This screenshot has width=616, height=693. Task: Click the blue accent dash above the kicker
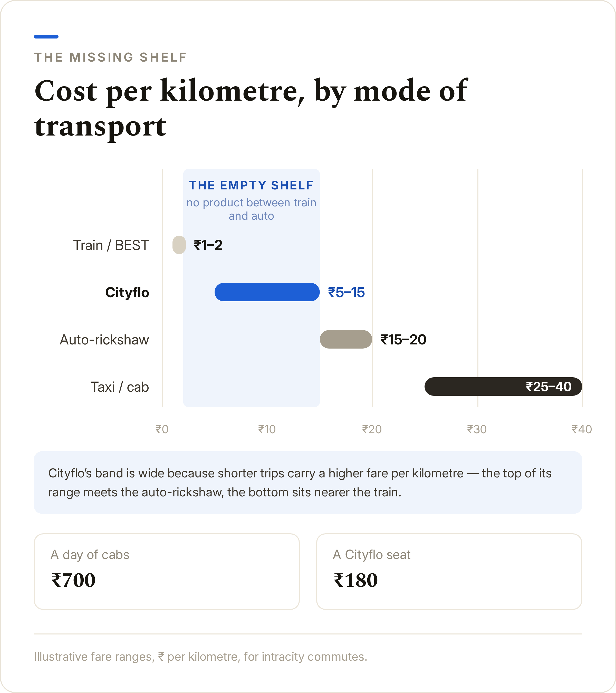46,37
